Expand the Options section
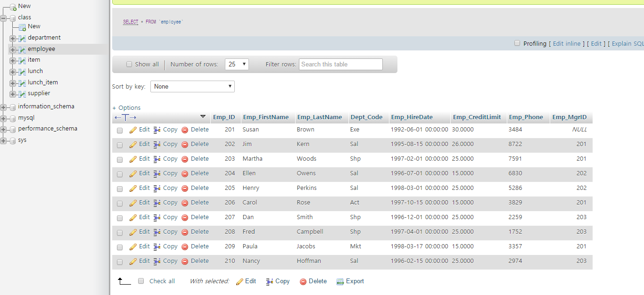The width and height of the screenshot is (644, 295). click(x=126, y=107)
